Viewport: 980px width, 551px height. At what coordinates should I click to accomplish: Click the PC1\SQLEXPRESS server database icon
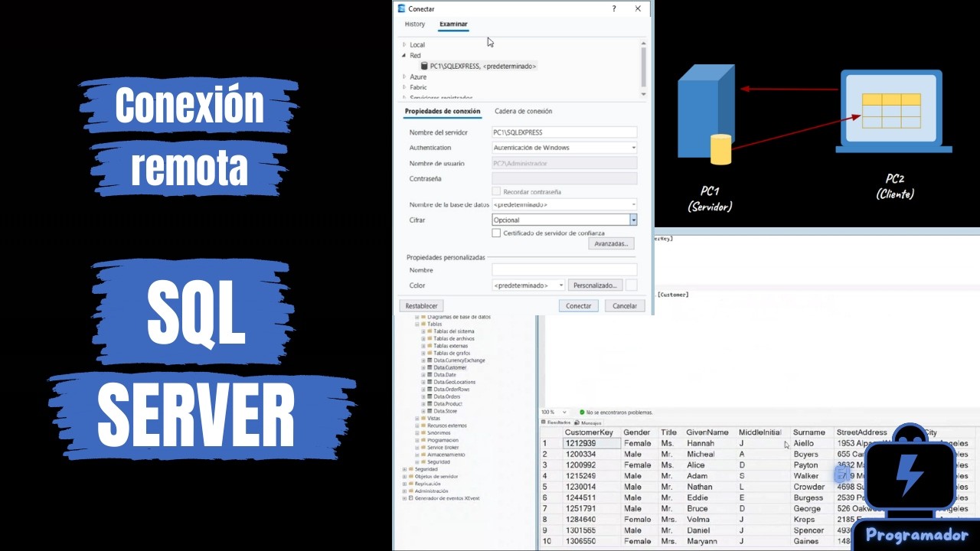424,67
